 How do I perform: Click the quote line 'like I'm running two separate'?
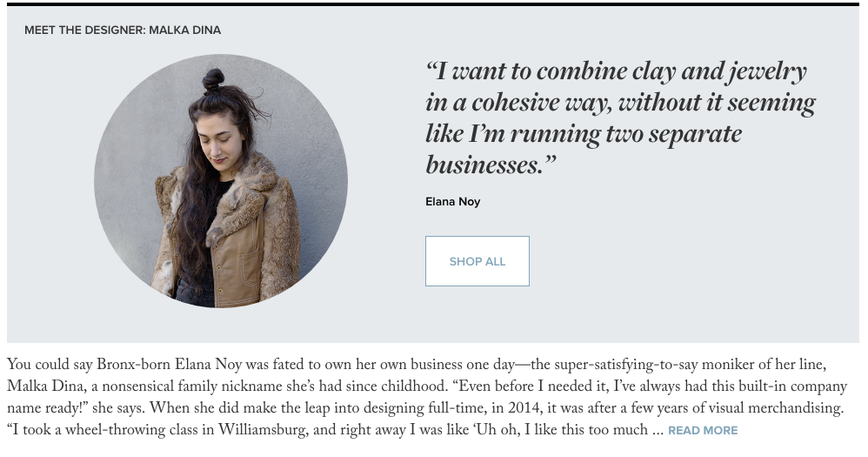(584, 134)
